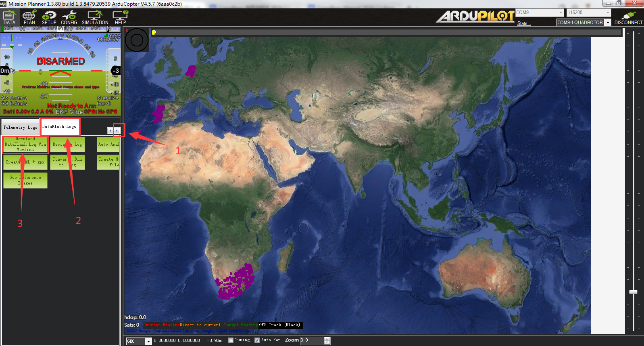Switch to the PLAN flight planner
644x346 pixels.
[29, 17]
